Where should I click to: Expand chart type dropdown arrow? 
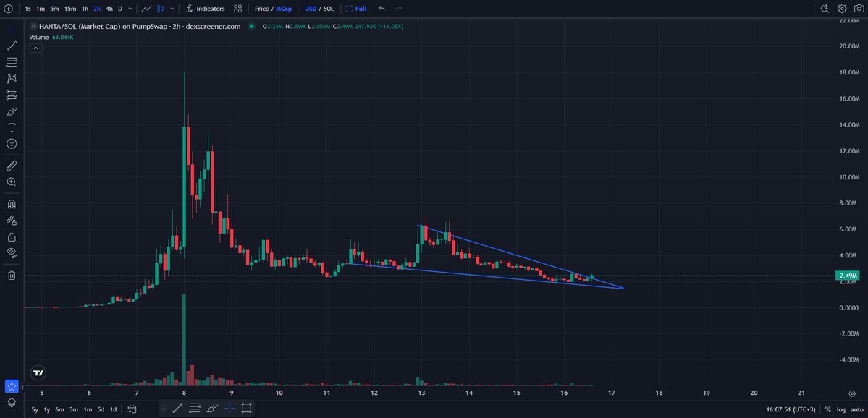pyautogui.click(x=173, y=9)
